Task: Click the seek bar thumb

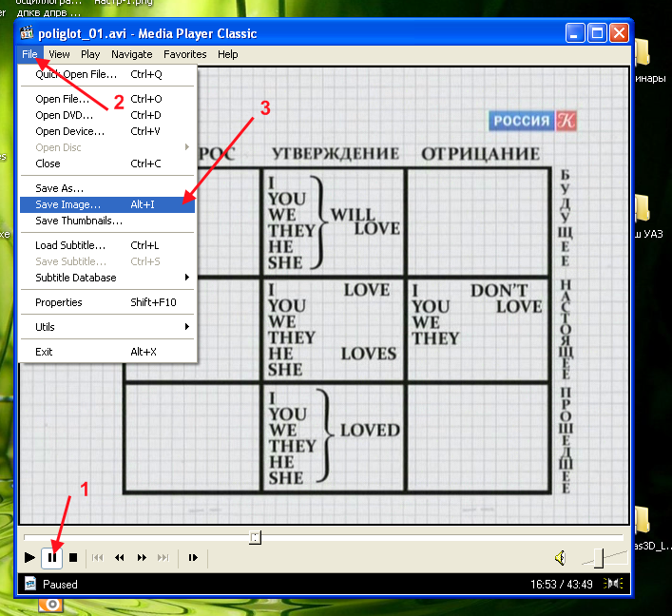Action: point(255,537)
